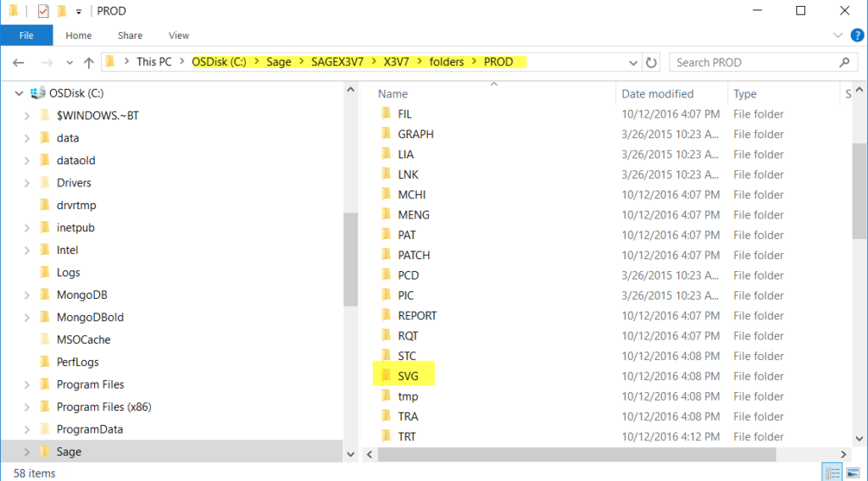Image resolution: width=868 pixels, height=481 pixels.
Task: Select the FIL folder icon
Action: 387,113
